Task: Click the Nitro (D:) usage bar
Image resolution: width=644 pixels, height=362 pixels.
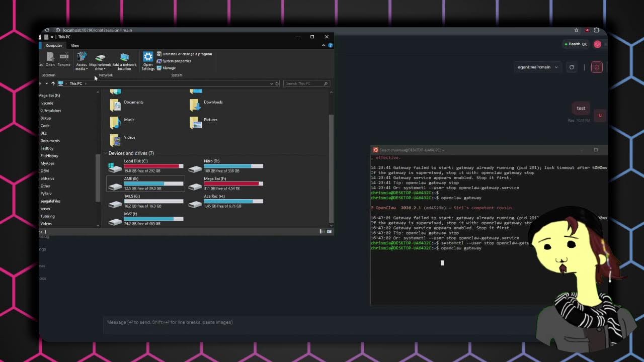Action: tap(233, 166)
